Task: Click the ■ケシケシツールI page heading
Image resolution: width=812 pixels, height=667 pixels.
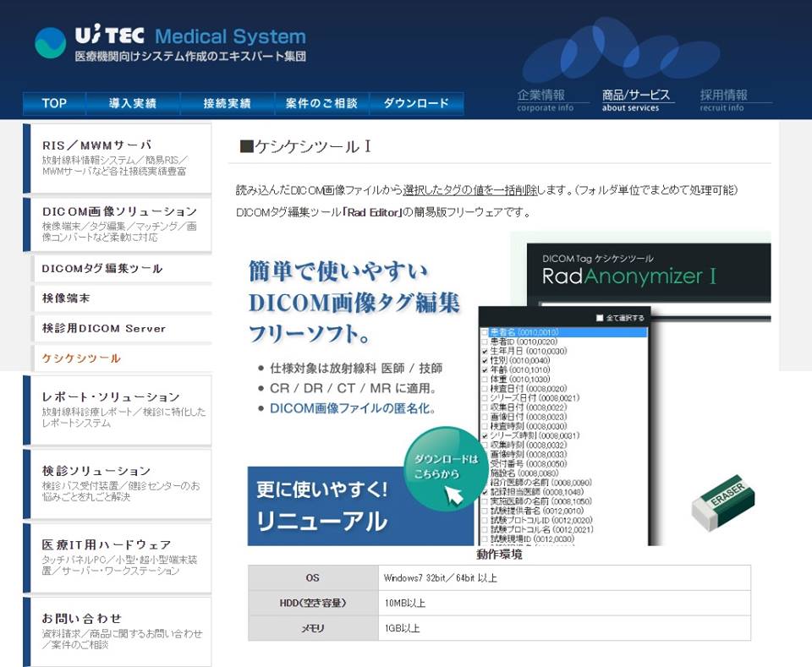Action: [305, 146]
